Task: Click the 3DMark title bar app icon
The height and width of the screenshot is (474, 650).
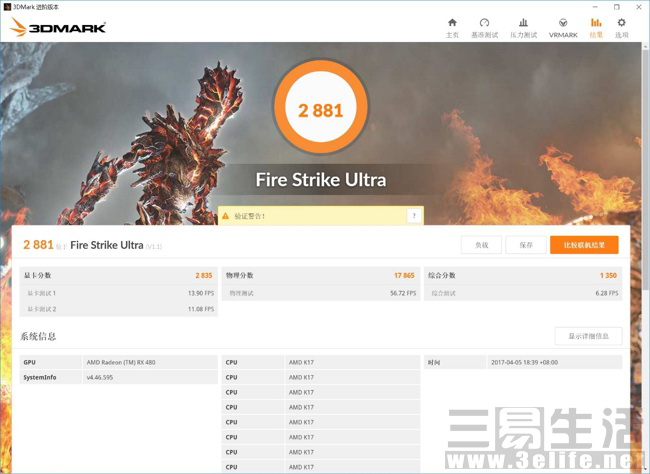Action: pyautogui.click(x=7, y=7)
